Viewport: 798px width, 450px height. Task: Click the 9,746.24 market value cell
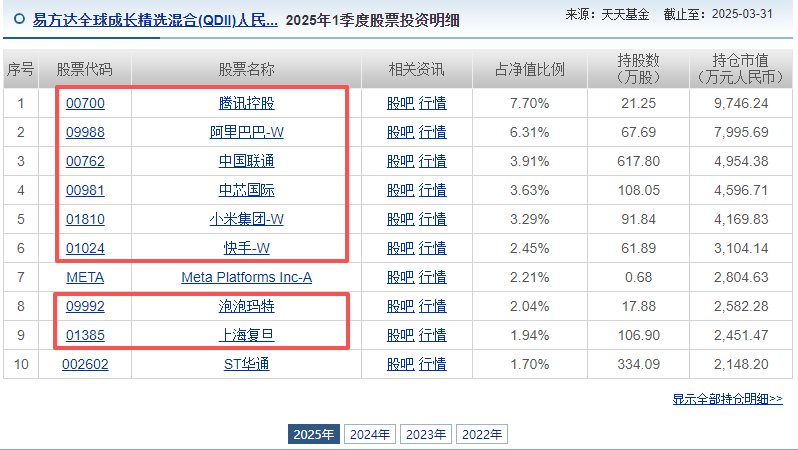pyautogui.click(x=741, y=103)
